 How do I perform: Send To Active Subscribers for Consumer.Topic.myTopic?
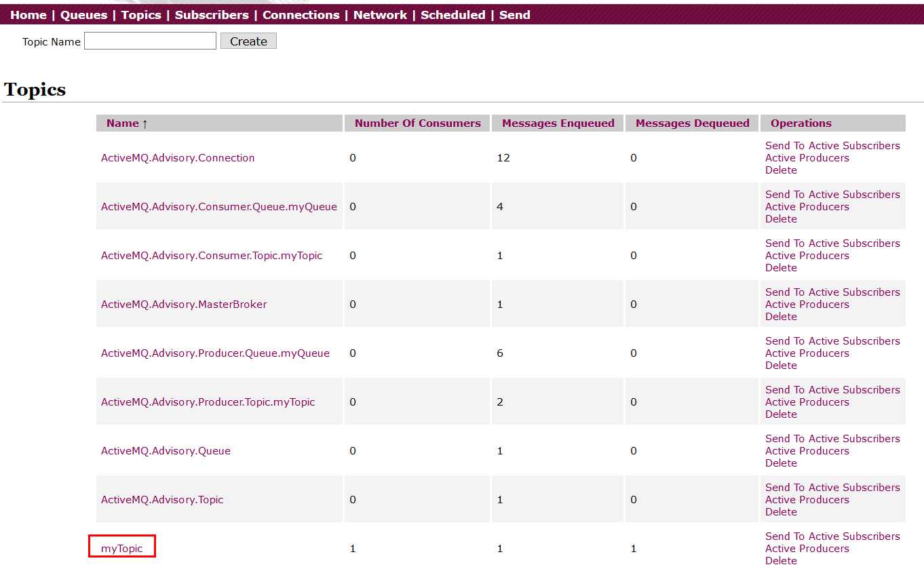pyautogui.click(x=832, y=243)
